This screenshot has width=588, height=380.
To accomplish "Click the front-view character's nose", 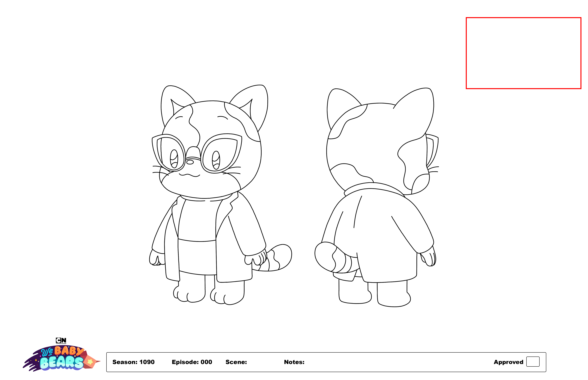I will (190, 162).
